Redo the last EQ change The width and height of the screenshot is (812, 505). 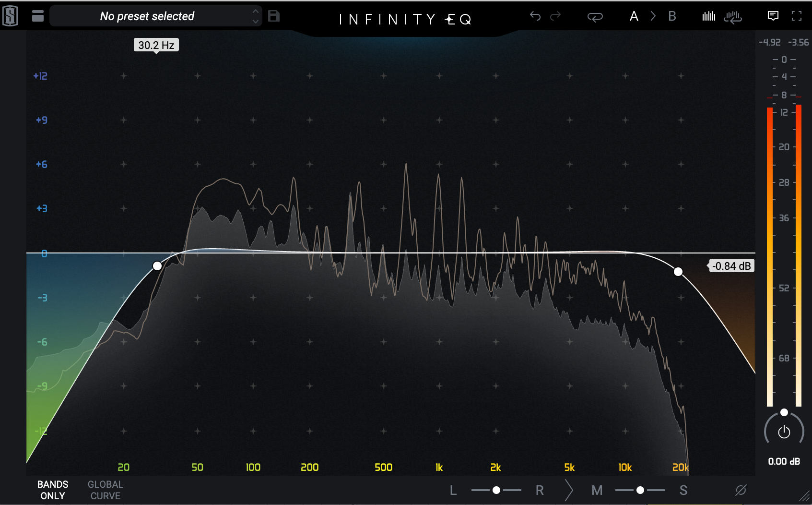point(555,16)
